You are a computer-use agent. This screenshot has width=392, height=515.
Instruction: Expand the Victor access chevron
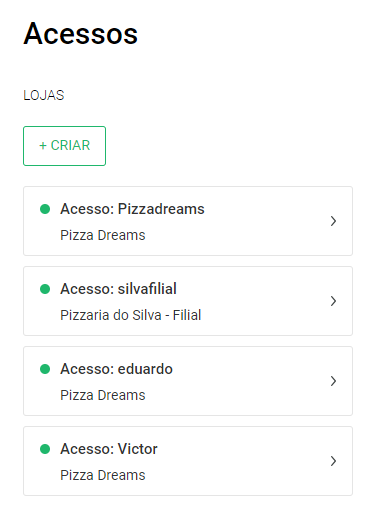(333, 461)
